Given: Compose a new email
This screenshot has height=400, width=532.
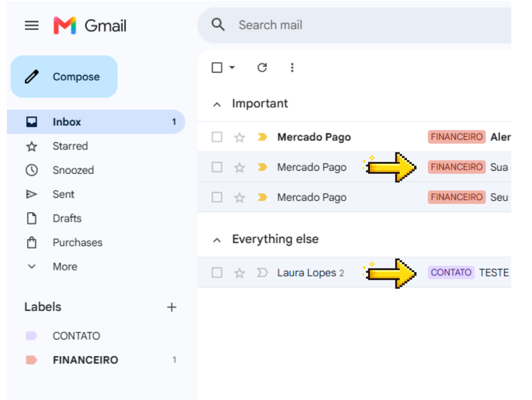Looking at the screenshot, I should click(x=64, y=77).
